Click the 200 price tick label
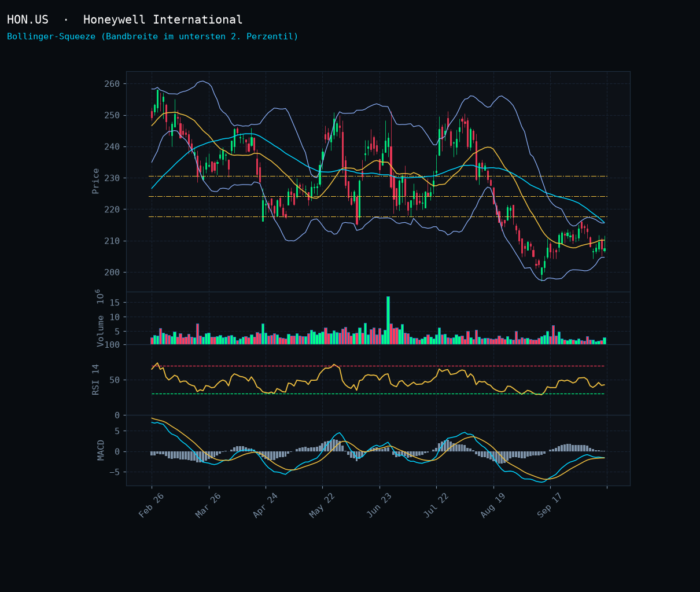Screen dimensions: 700x592 (112, 272)
